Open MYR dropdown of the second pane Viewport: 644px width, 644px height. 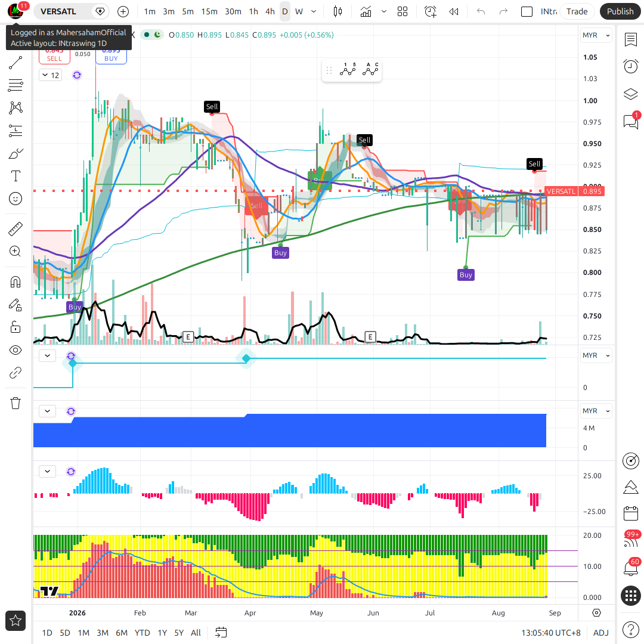(x=596, y=355)
